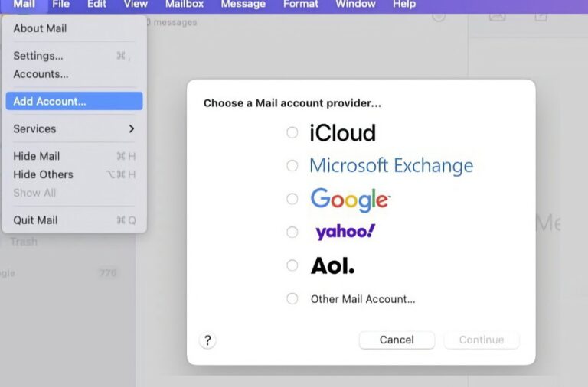Select the Aol radio button
This screenshot has height=387, width=588.
coord(292,265)
